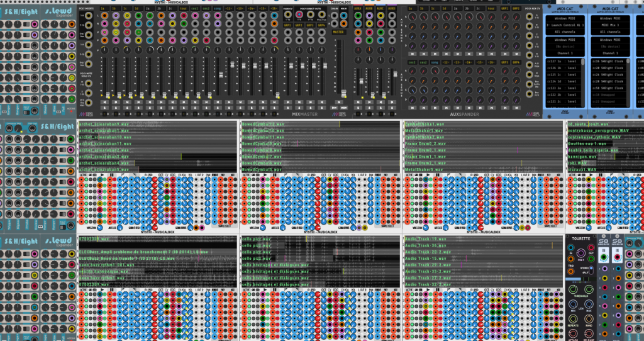Screen dimensions: 644x341
Task: Click AuxSpander Poly Aux CV A jack
Action: pos(530,16)
